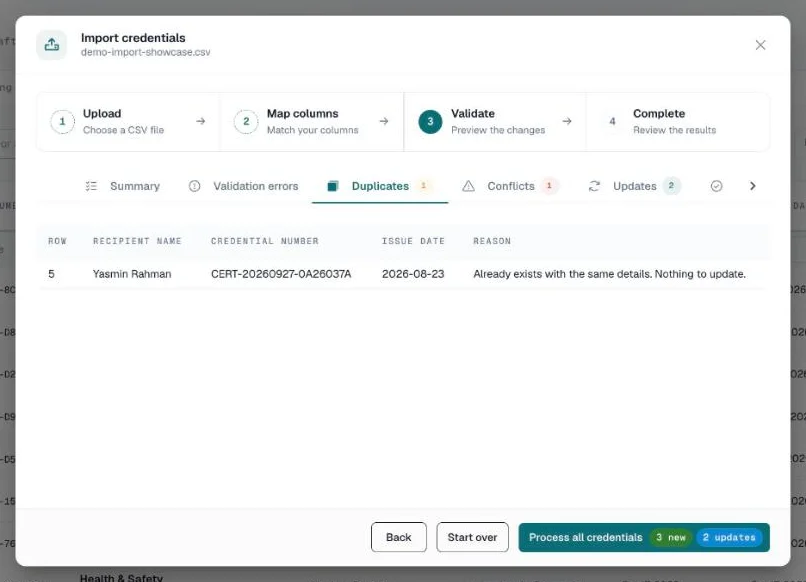Screen dimensions: 806x582
Task: Click the arrow after Map columns step
Action: (x=383, y=121)
